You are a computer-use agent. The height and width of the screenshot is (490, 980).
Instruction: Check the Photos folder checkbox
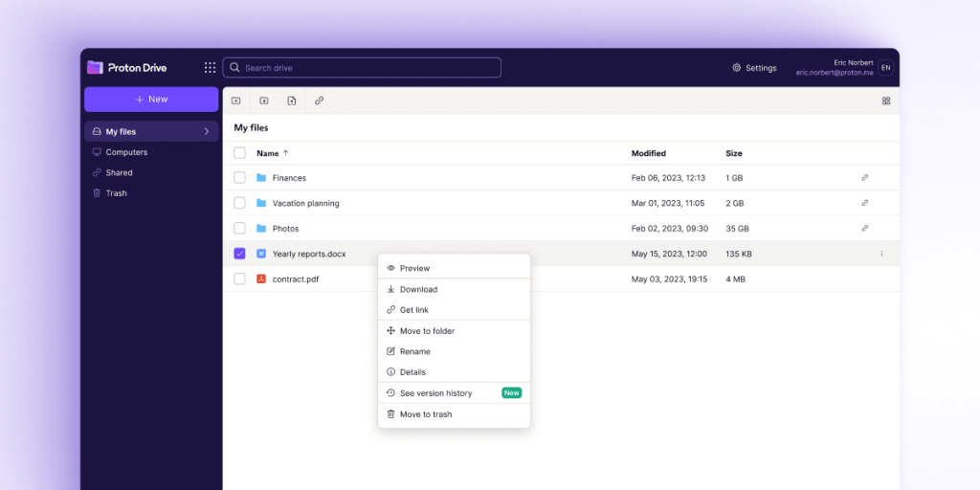coord(239,228)
